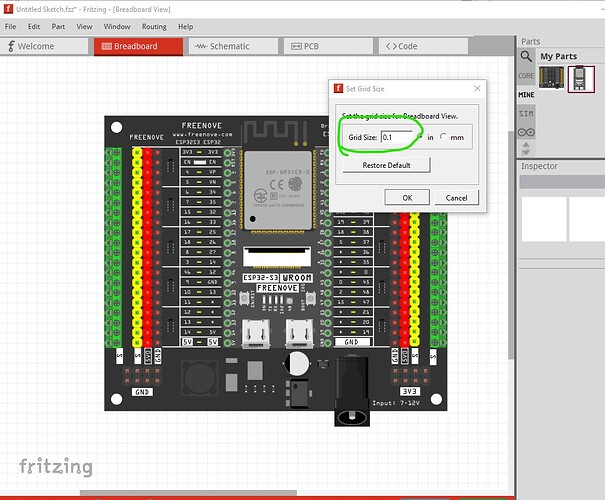Viewport: 605px width, 500px height.
Task: Click the Fritzing app icon in window title
Action: click(8, 9)
